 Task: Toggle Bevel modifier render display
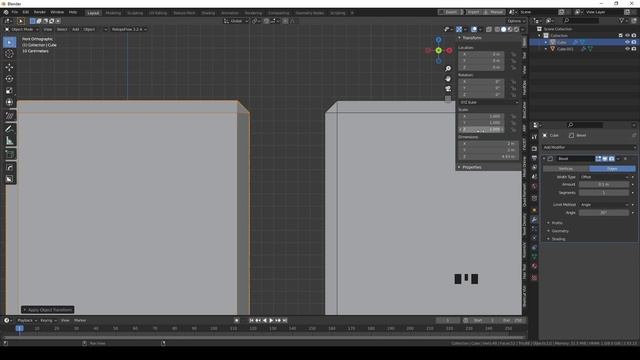click(x=611, y=158)
